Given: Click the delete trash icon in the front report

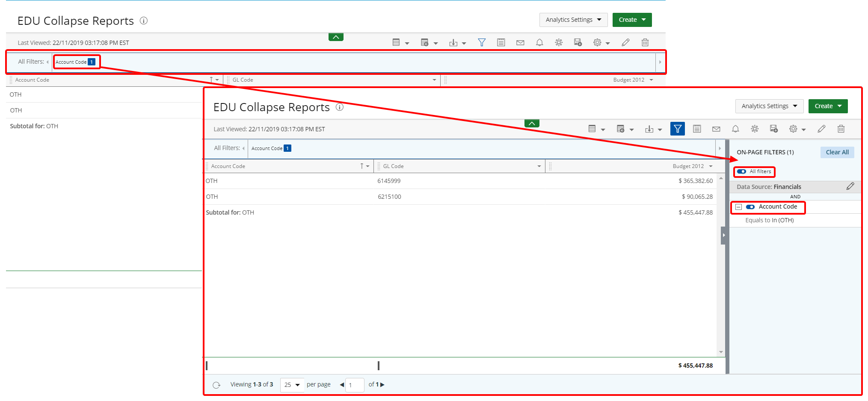Looking at the screenshot, I should 841,129.
